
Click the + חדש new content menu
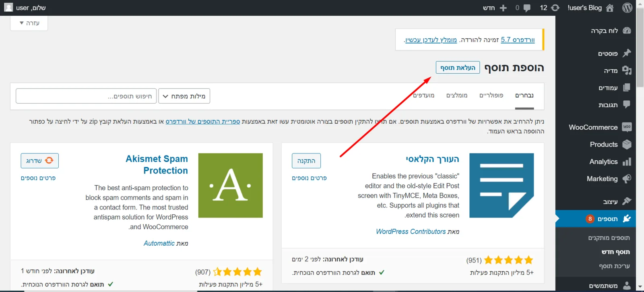coord(495,8)
